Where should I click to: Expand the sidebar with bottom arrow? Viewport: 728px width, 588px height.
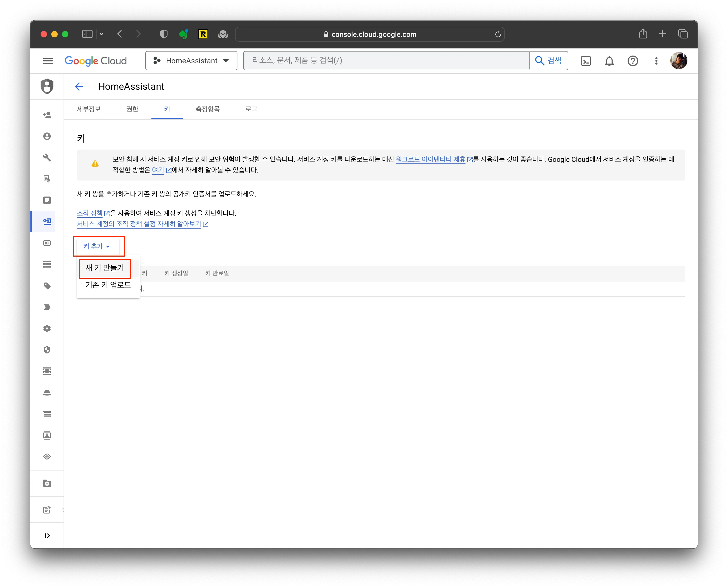tap(47, 535)
